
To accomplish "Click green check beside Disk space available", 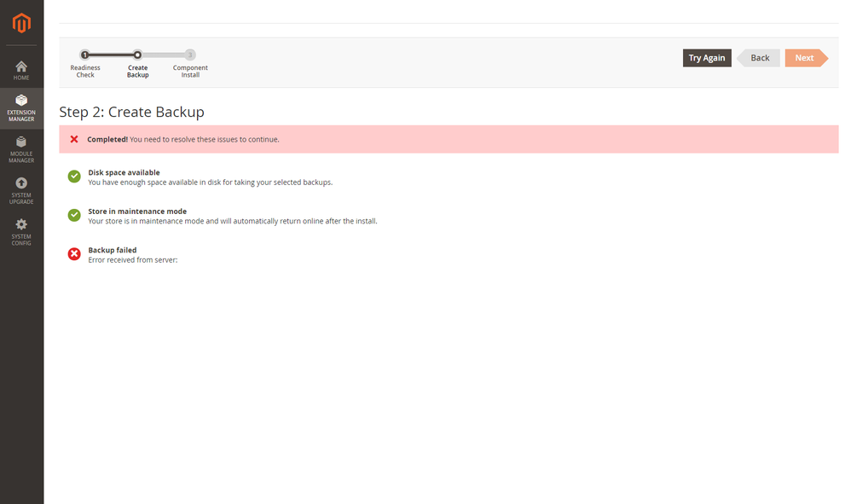I will pyautogui.click(x=74, y=177).
